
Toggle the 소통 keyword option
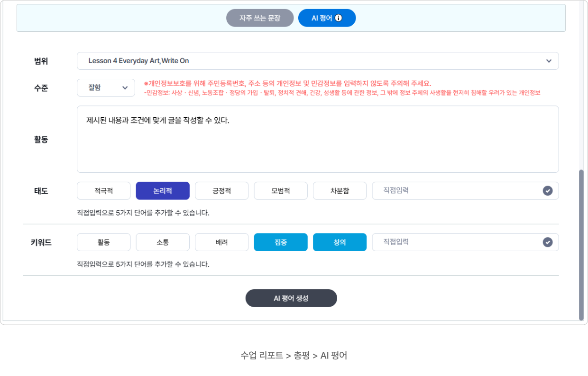click(163, 242)
